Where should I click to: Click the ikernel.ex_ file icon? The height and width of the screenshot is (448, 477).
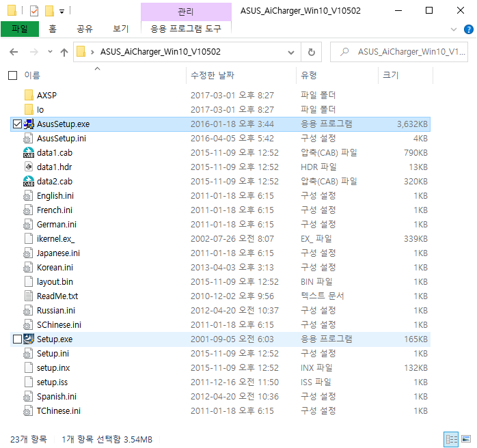28,238
